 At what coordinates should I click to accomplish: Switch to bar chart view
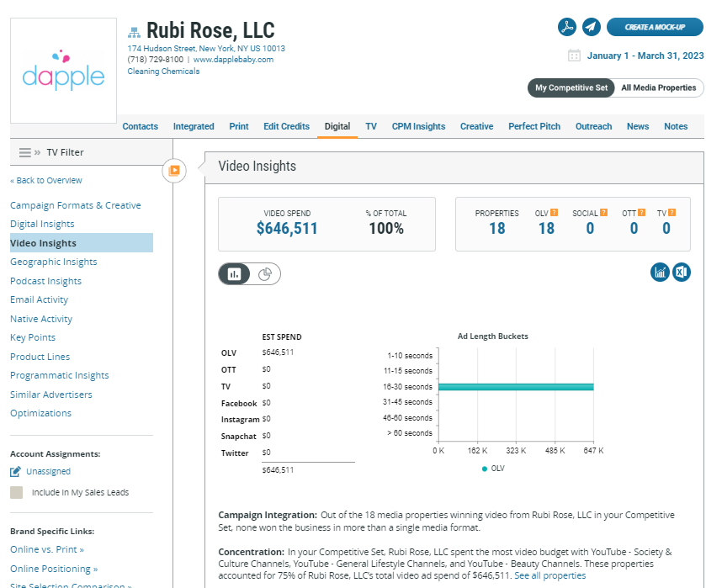[x=234, y=273]
